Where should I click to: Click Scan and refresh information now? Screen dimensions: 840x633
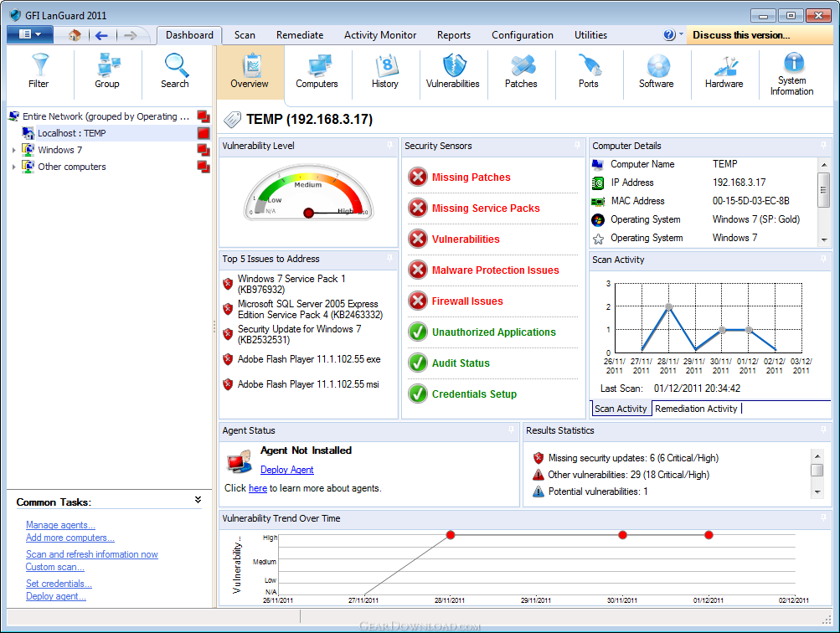click(92, 554)
